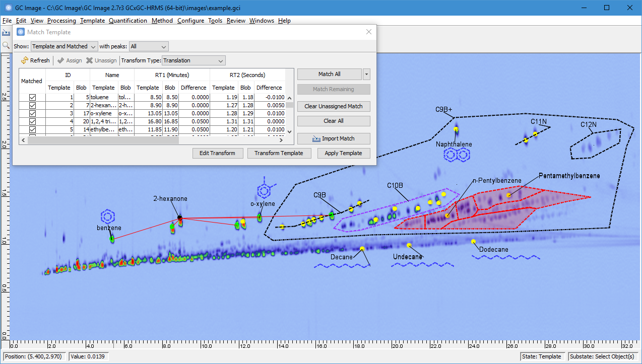Image resolution: width=642 pixels, height=364 pixels.
Task: Click the Edit Transform button
Action: click(x=217, y=153)
